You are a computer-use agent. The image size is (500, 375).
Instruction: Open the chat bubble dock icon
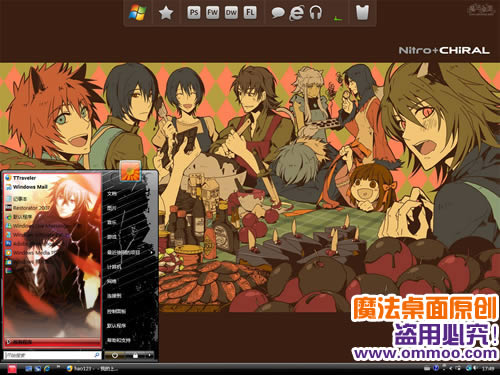tap(277, 13)
